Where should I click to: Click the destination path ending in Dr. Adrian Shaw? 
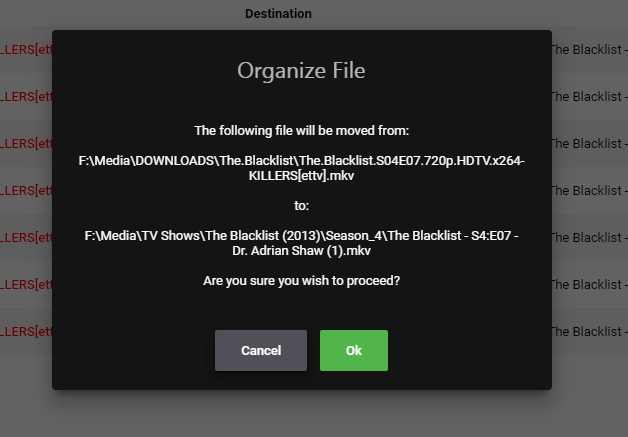pyautogui.click(x=301, y=243)
